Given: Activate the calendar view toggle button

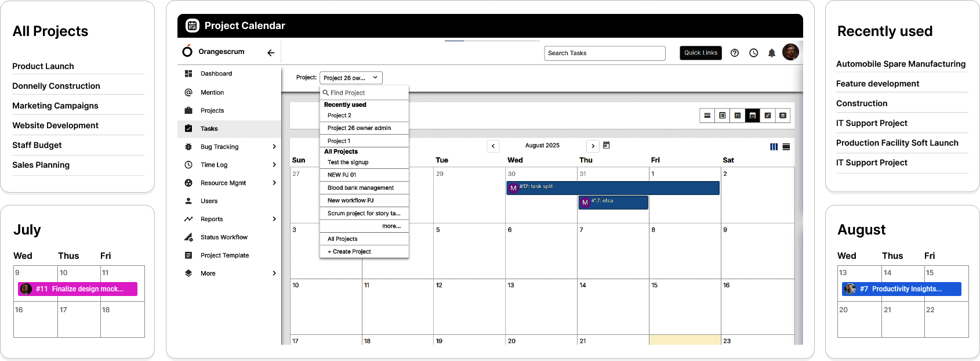Looking at the screenshot, I should click(753, 115).
